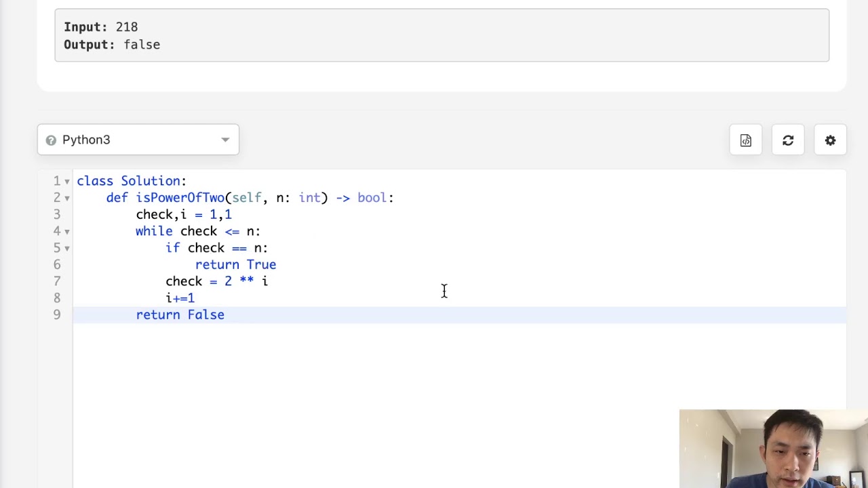This screenshot has height=488, width=868.
Task: Open editor settings gear icon
Action: click(830, 140)
